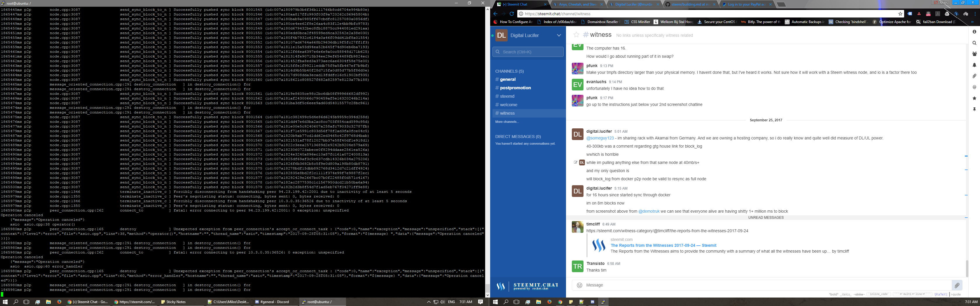Open Chrome three-dot menu
The image size is (980, 306).
pyautogui.click(x=975, y=14)
